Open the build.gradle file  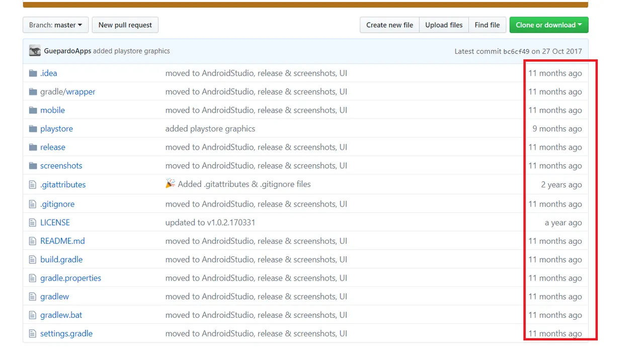coord(61,259)
